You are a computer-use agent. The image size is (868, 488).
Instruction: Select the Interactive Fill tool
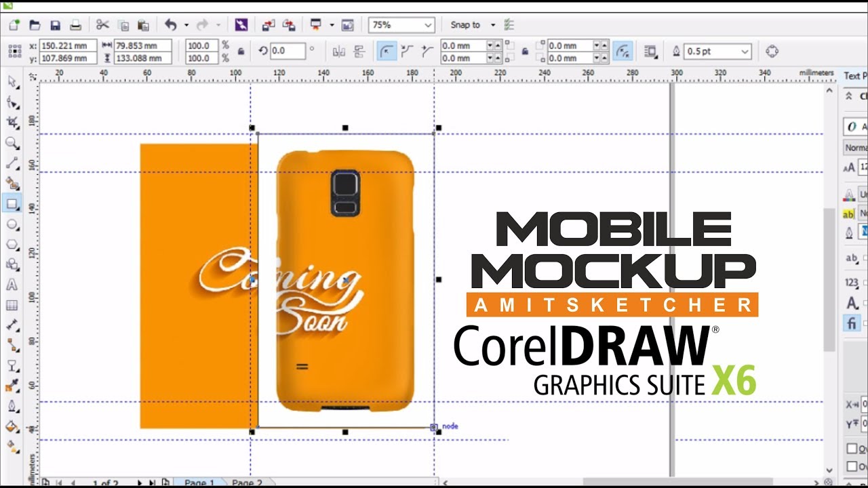[x=12, y=447]
